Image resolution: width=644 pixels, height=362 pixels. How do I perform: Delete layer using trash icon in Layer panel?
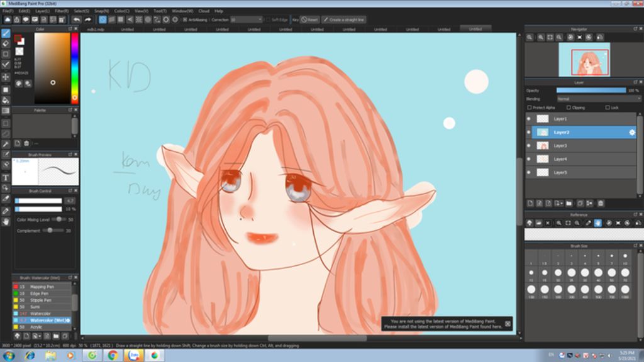601,203
